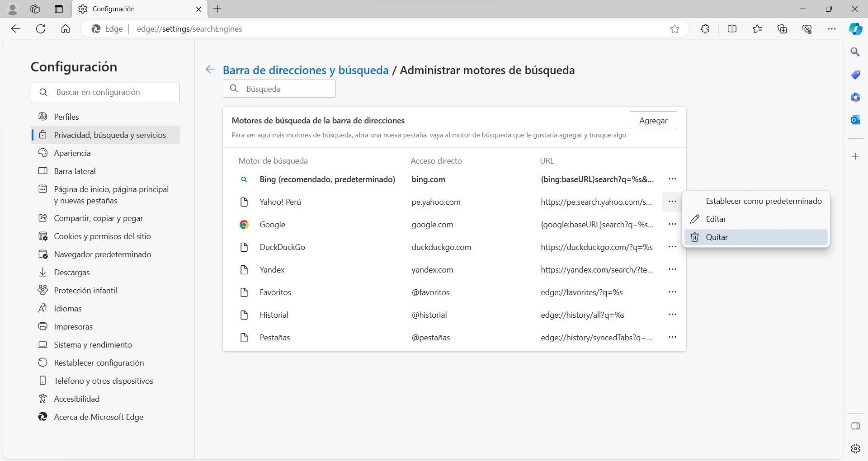Open more options for Google row

tap(672, 224)
